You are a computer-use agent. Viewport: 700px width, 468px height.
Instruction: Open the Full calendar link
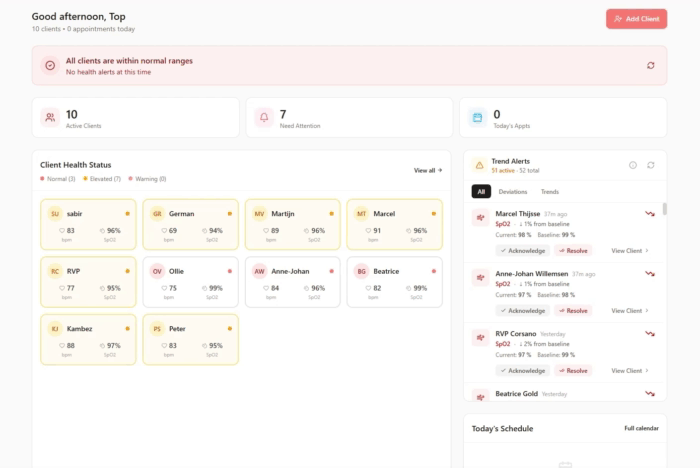[x=641, y=428]
